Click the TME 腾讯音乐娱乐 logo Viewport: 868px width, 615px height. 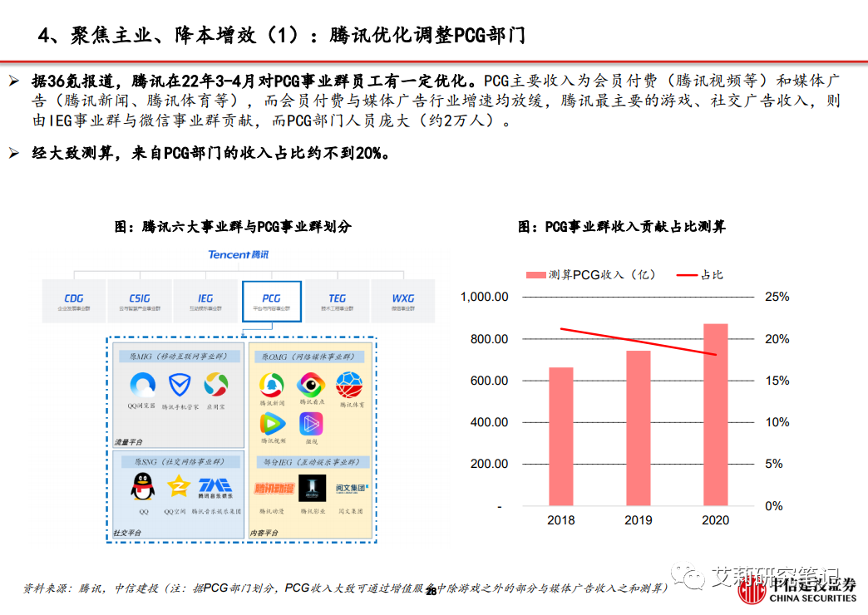click(215, 488)
